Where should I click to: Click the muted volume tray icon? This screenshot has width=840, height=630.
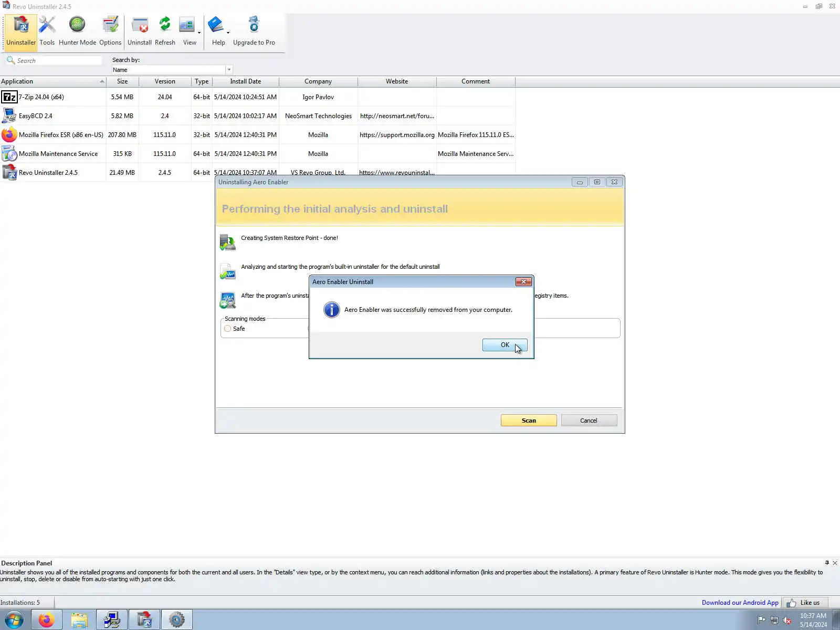click(787, 621)
